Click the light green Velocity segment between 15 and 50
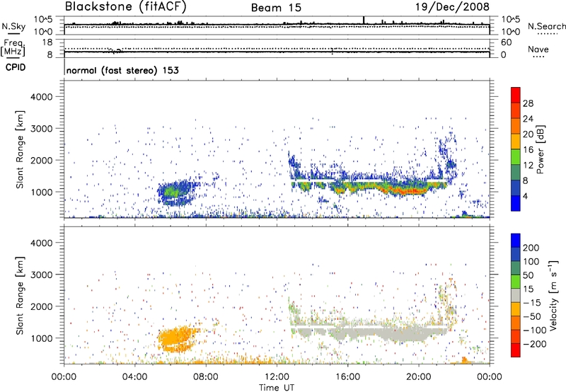 click(x=516, y=282)
